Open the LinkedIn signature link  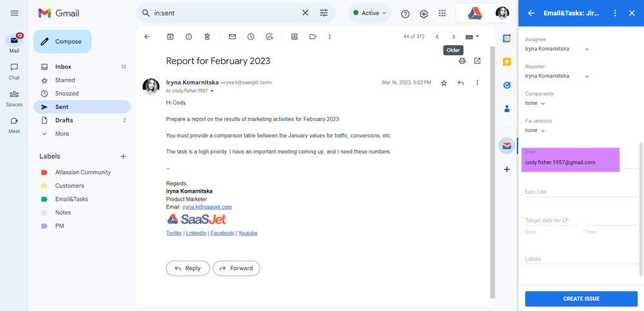pyautogui.click(x=196, y=233)
